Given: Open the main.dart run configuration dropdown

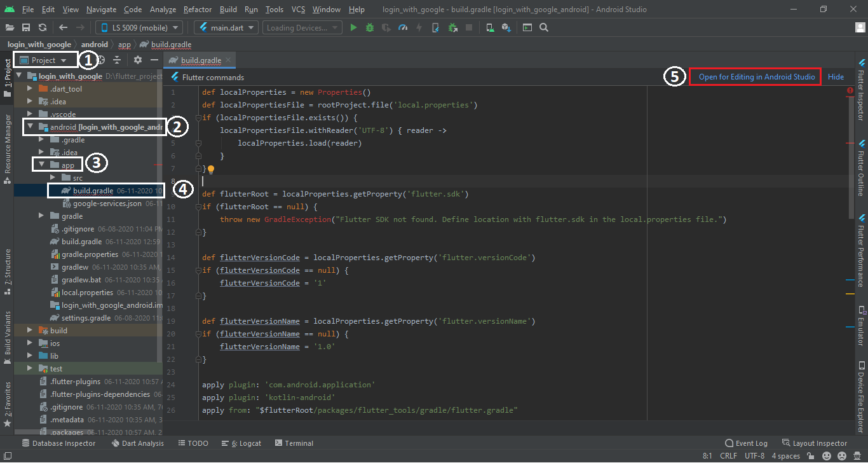Looking at the screenshot, I should pos(226,27).
